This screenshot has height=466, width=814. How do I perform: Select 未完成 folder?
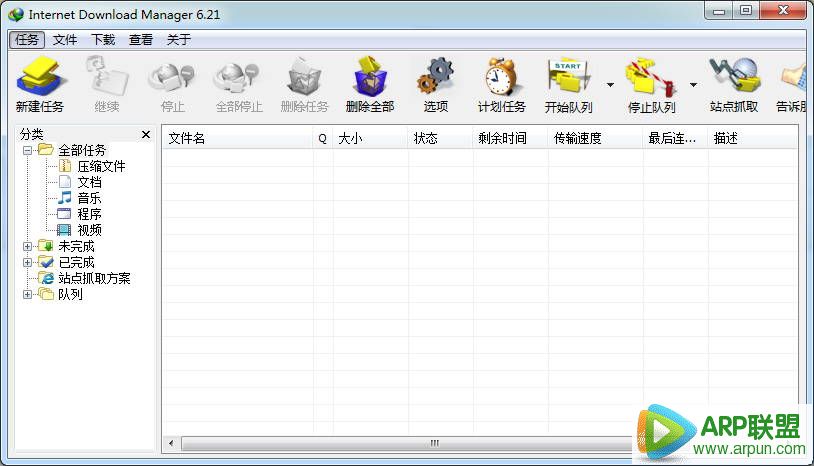tap(67, 246)
